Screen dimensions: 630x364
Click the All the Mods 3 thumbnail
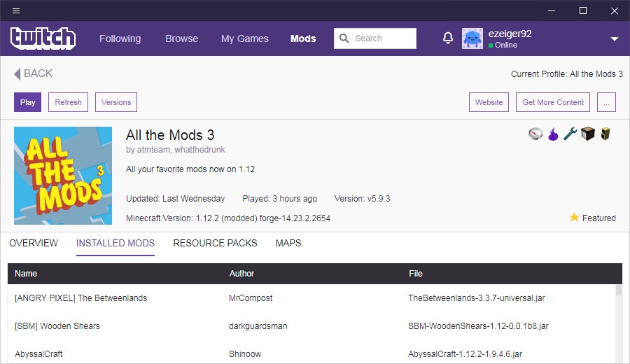tap(63, 176)
